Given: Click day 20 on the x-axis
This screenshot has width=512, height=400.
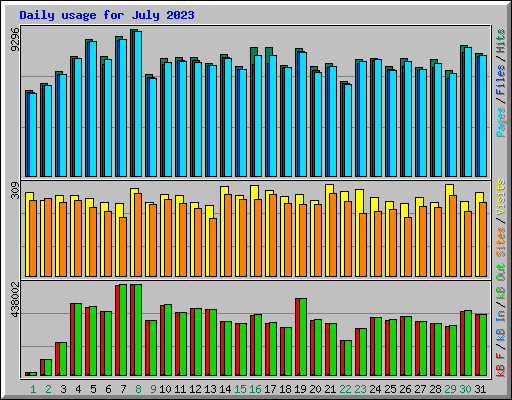Looking at the screenshot, I should click(315, 389).
